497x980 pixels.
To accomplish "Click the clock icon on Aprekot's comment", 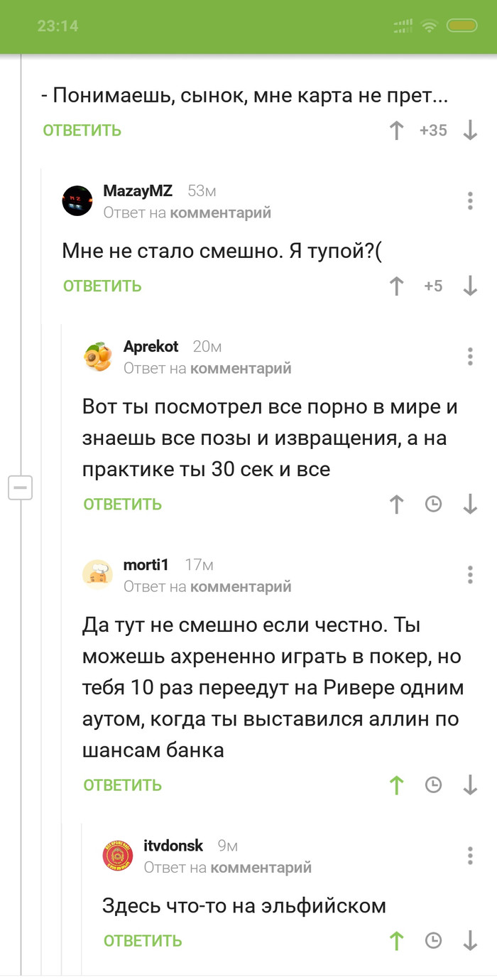I will pyautogui.click(x=433, y=505).
